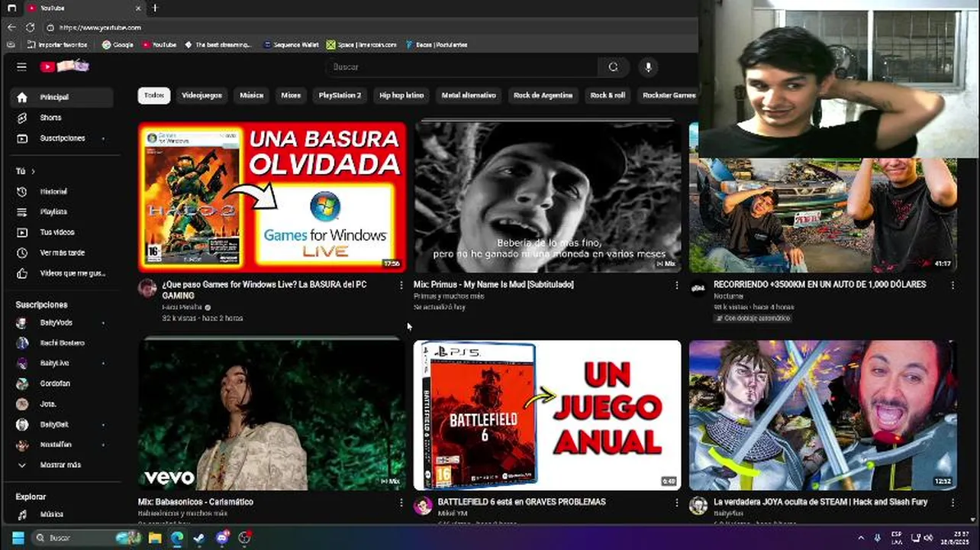The height and width of the screenshot is (550, 980).
Task: Open Suscripciones in sidebar
Action: [x=61, y=138]
